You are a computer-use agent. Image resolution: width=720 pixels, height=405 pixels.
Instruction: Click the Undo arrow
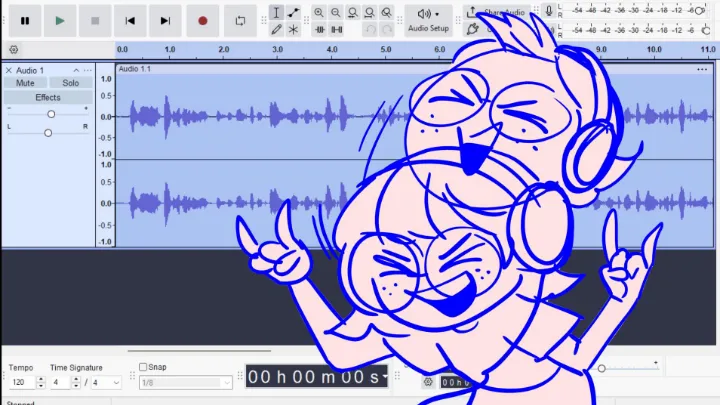(x=370, y=30)
